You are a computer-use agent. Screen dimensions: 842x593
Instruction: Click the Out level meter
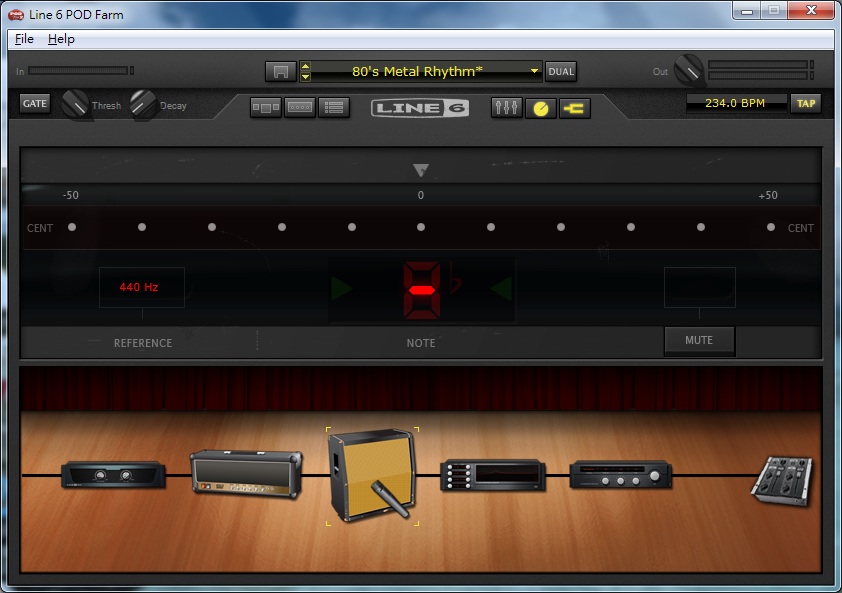click(760, 70)
